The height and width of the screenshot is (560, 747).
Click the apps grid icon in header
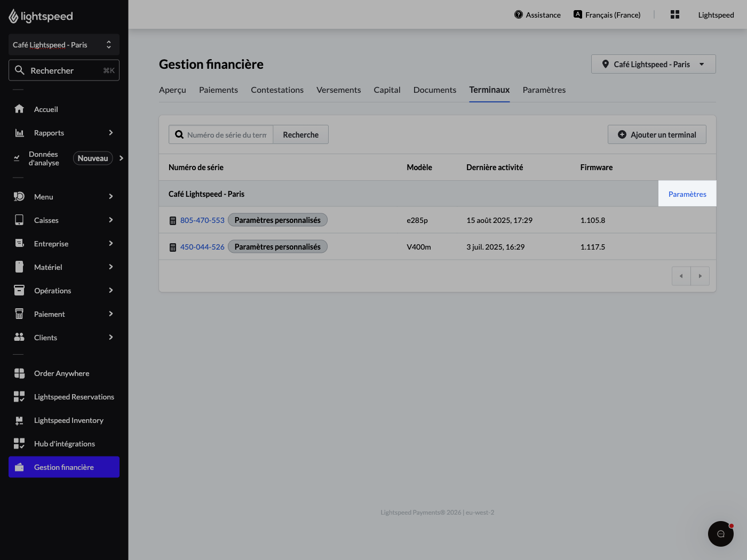[675, 15]
